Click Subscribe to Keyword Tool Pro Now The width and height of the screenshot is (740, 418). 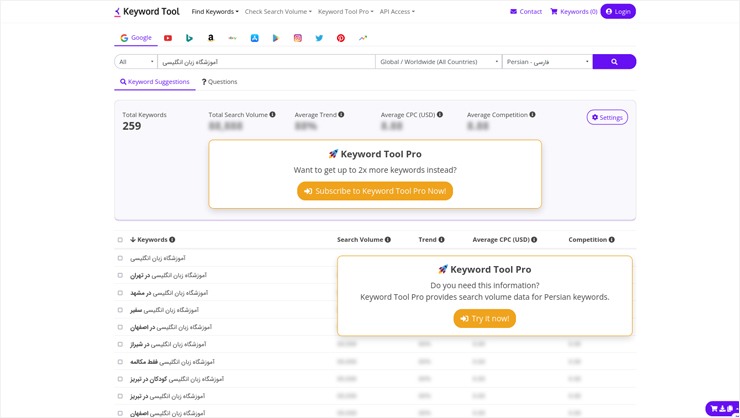(375, 191)
